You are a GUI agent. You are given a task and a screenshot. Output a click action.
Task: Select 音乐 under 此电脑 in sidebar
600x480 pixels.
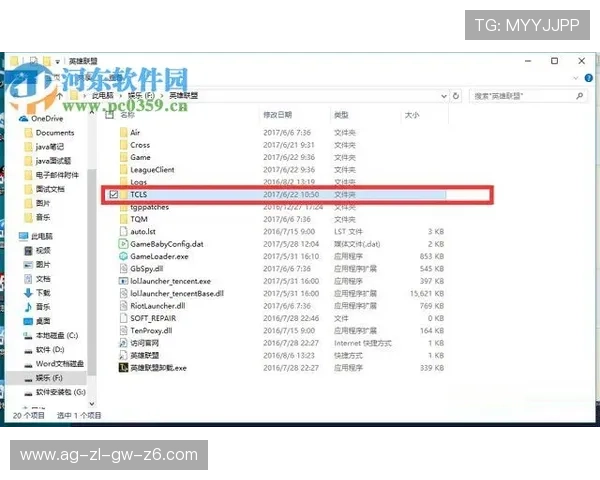pyautogui.click(x=38, y=307)
